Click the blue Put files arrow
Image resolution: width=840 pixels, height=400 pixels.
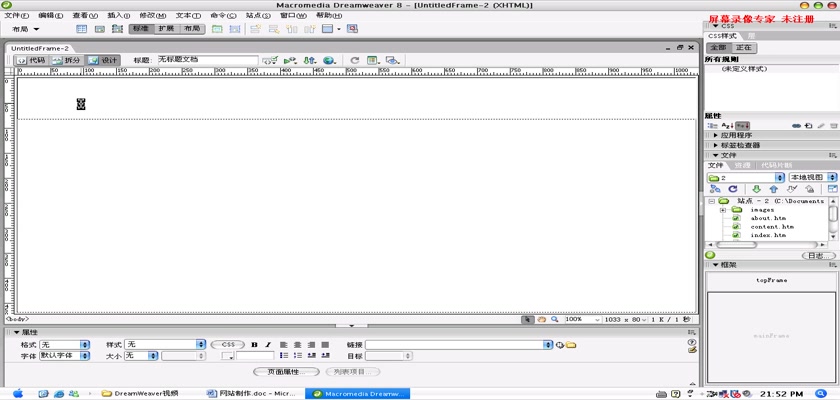coord(773,189)
